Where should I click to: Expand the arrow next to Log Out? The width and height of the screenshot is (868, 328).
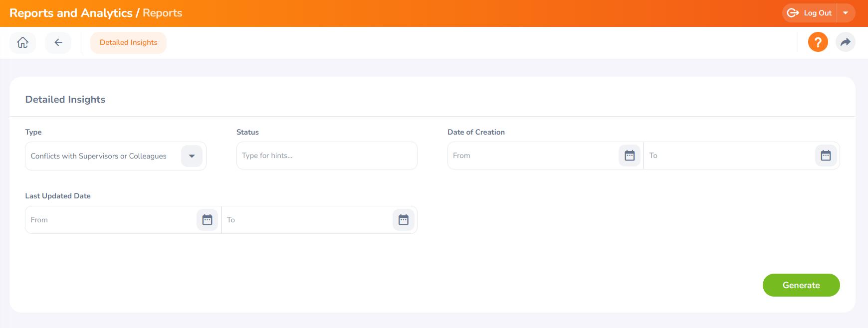point(846,13)
